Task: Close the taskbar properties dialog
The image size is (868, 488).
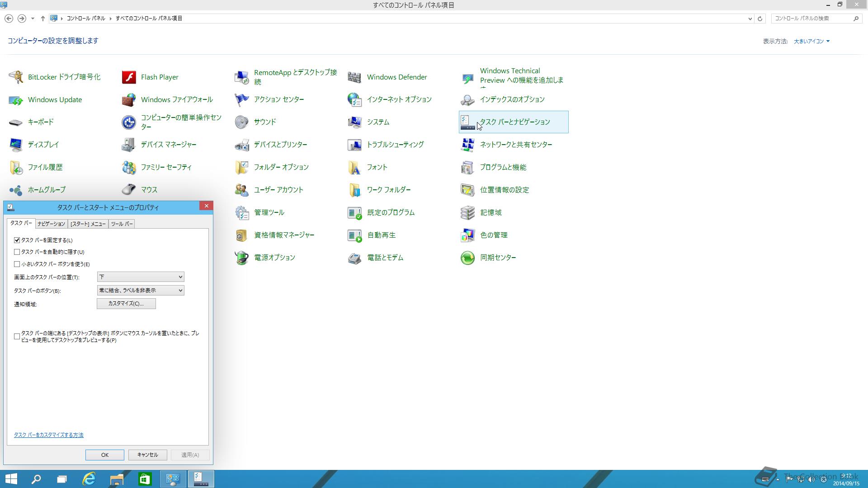Action: 206,206
